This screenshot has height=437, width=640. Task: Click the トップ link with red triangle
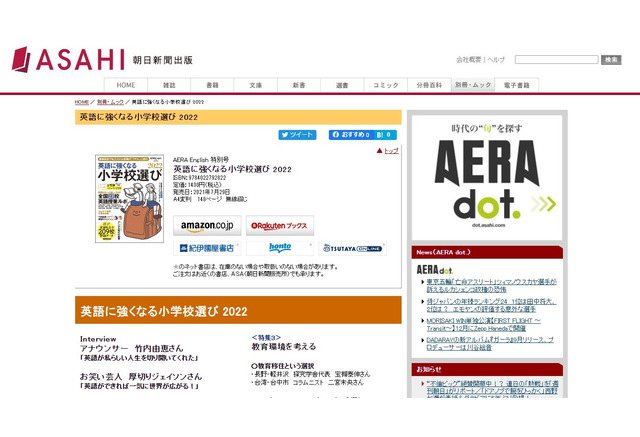coord(387,151)
